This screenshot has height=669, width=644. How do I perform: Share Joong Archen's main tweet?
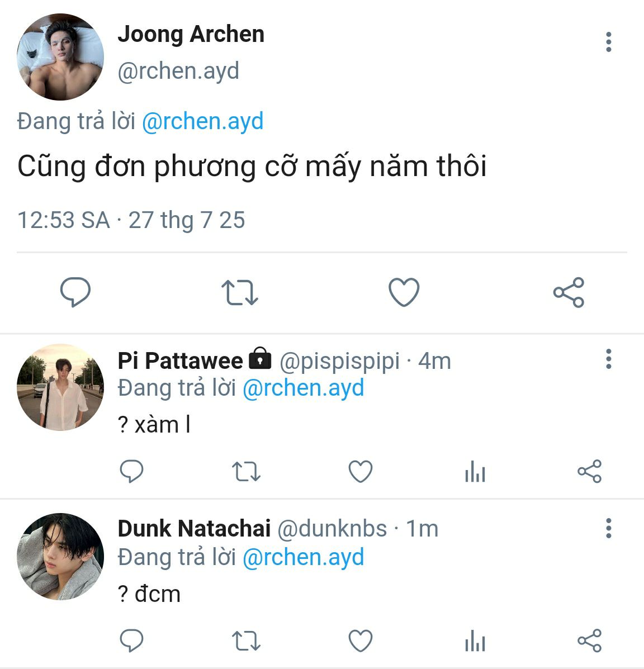coord(568,292)
